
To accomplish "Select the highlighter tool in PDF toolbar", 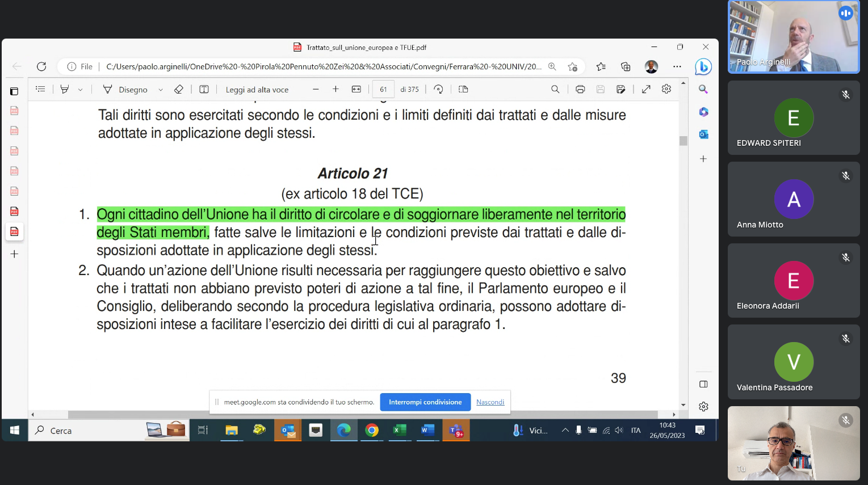I will point(65,89).
